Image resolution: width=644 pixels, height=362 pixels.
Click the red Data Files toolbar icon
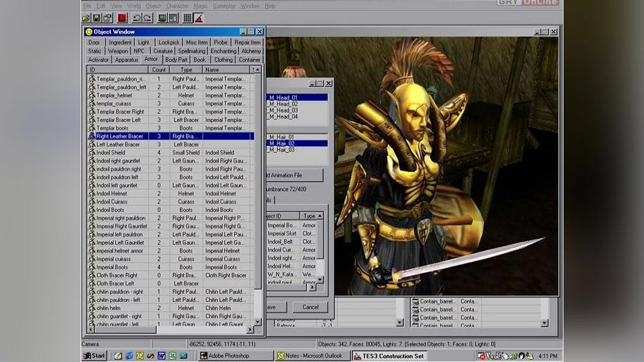point(122,18)
